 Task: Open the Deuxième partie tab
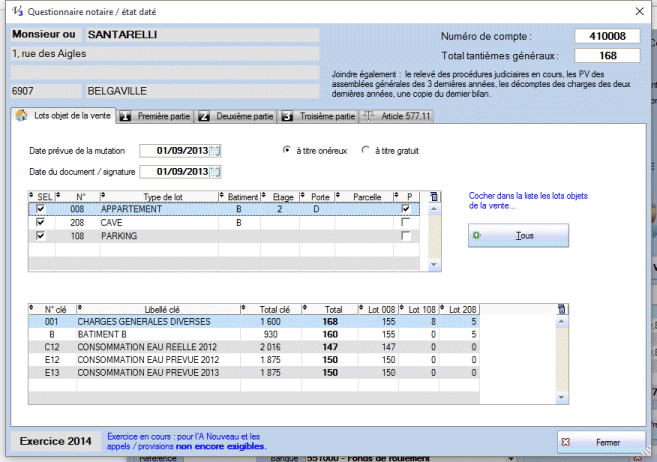(236, 116)
